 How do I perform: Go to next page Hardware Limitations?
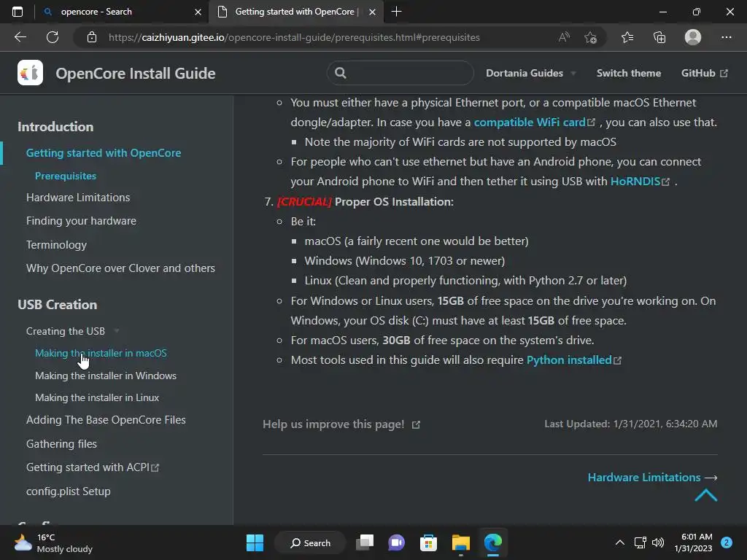652,477
